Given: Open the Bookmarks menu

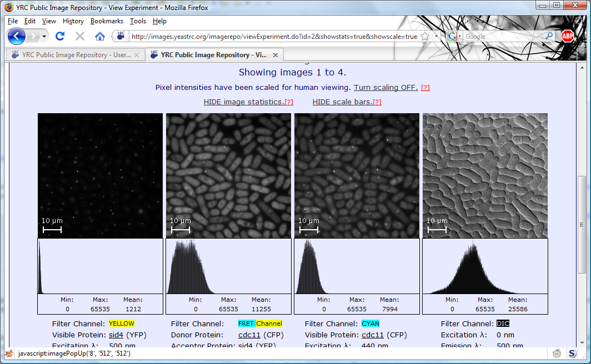Looking at the screenshot, I should [x=107, y=21].
